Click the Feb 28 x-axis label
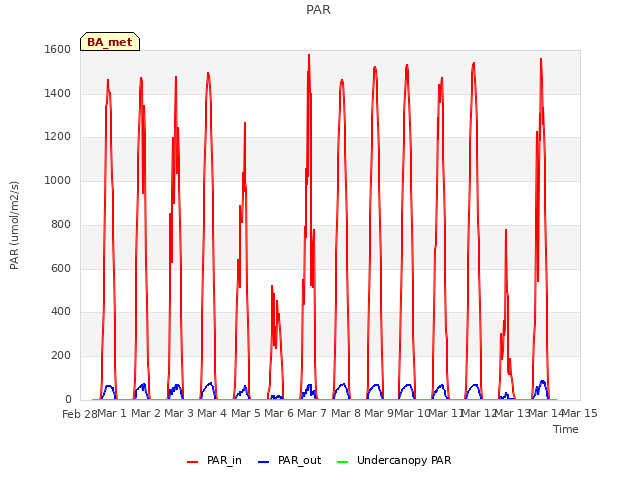640x480 pixels. tap(80, 414)
